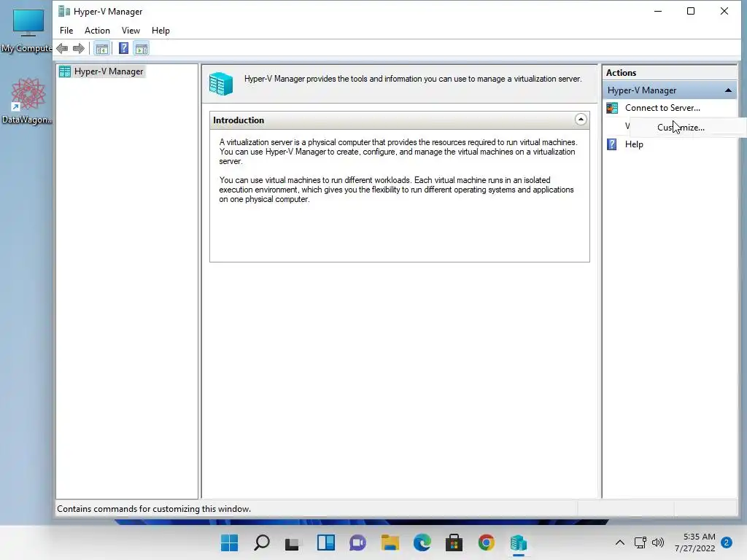Collapse the Hyper-V Manager actions group
Viewport: 747px width, 560px height.
(x=728, y=90)
